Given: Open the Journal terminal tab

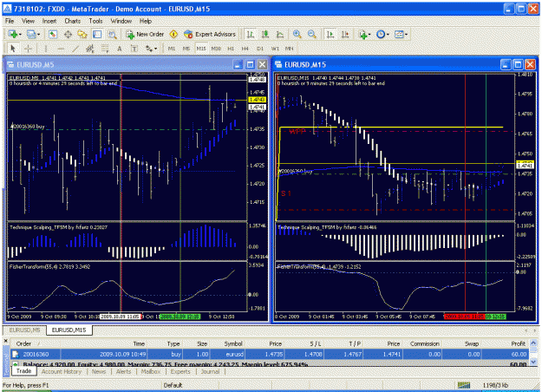Looking at the screenshot, I should (x=210, y=371).
